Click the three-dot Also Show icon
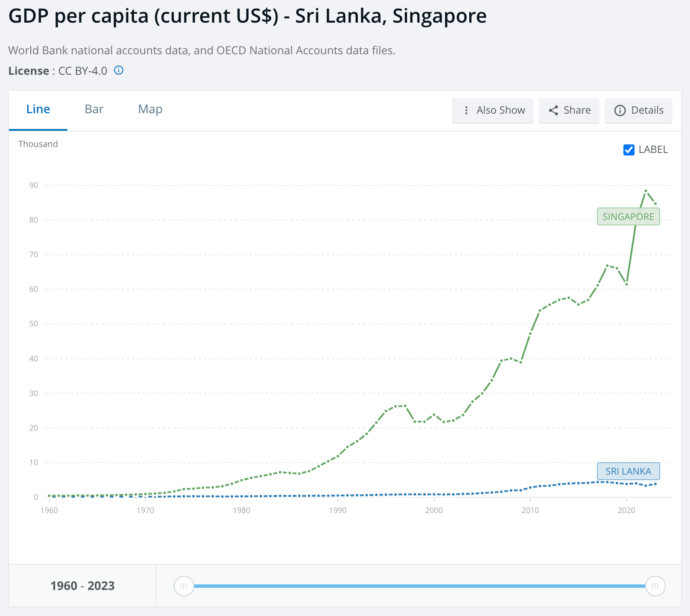This screenshot has width=690, height=616. [466, 111]
